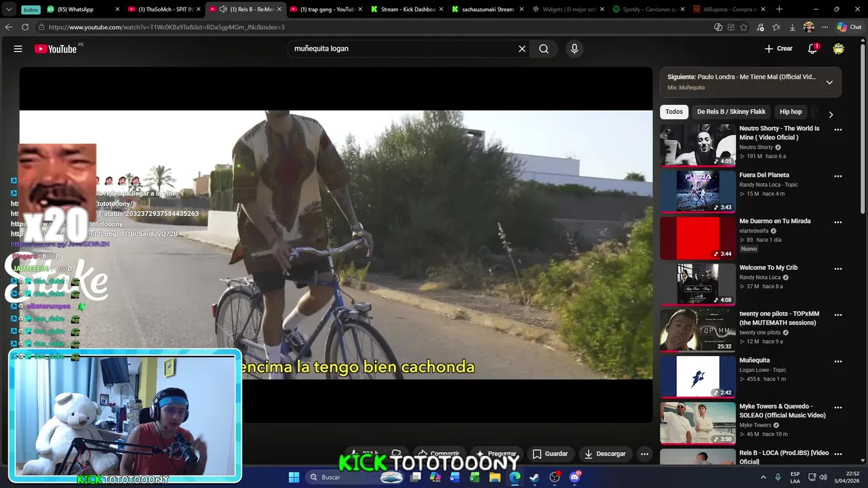868x488 pixels.
Task: Open YouTube notifications bell
Action: coord(812,49)
